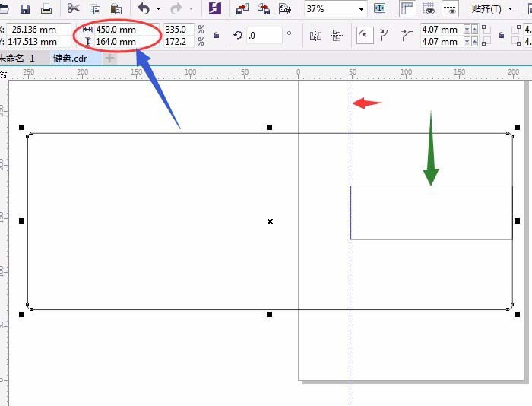This screenshot has height=406, width=532.
Task: Click the Print icon
Action: pos(46,9)
